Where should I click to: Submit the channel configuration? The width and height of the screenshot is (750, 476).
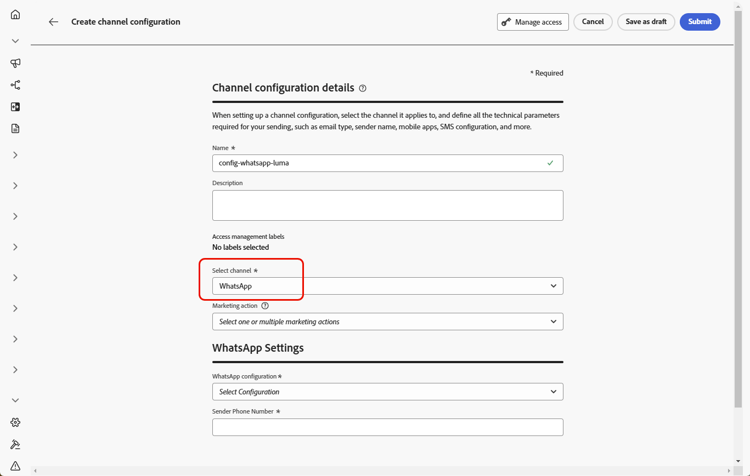point(699,22)
